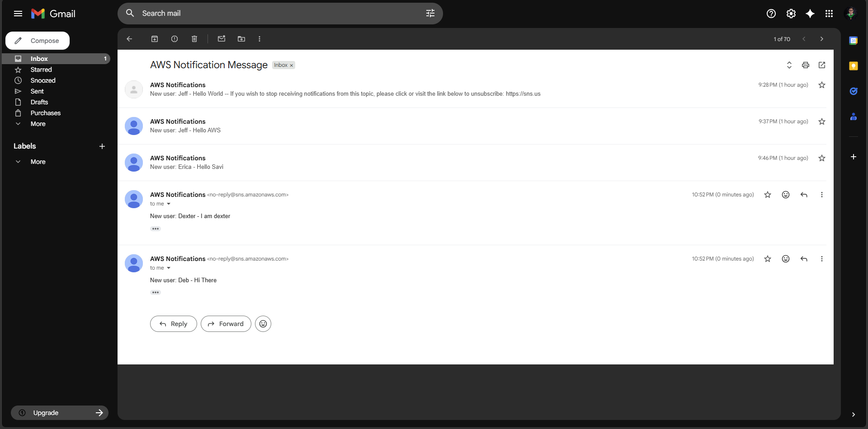The image size is (868, 429).
Task: Toggle expand or collapse all messages
Action: pos(789,65)
